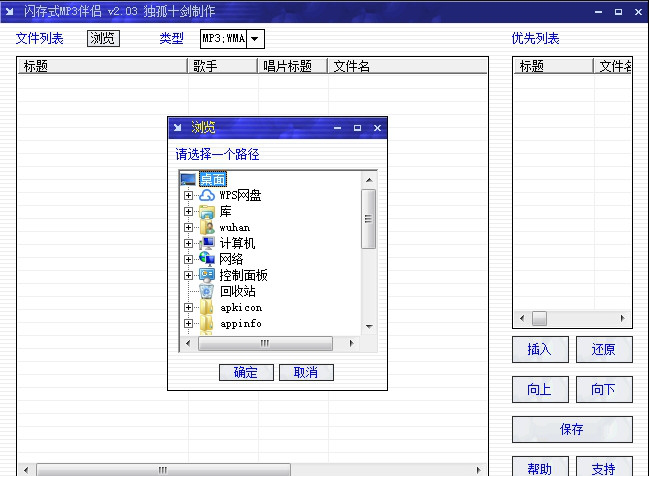Select WPS网盘 label in the tree
Image resolution: width=649 pixels, height=495 pixels.
[x=240, y=195]
